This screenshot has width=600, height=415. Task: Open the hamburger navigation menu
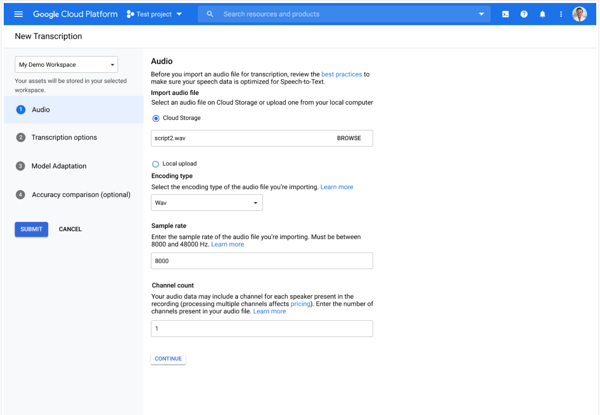tap(18, 14)
